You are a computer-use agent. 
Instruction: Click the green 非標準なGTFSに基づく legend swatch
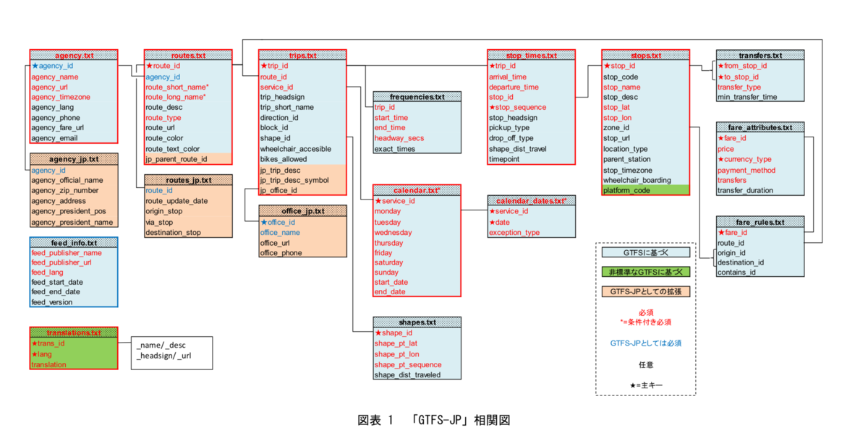[646, 273]
